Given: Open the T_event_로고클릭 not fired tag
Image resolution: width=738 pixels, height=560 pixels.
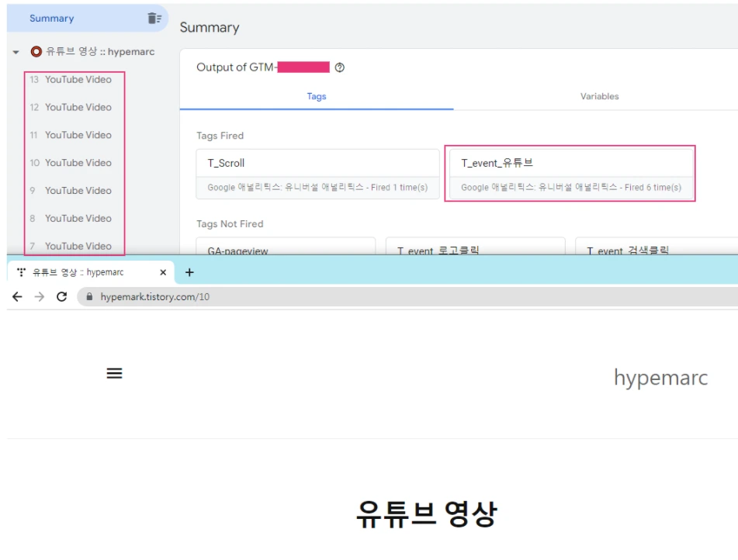Looking at the screenshot, I should (476, 247).
